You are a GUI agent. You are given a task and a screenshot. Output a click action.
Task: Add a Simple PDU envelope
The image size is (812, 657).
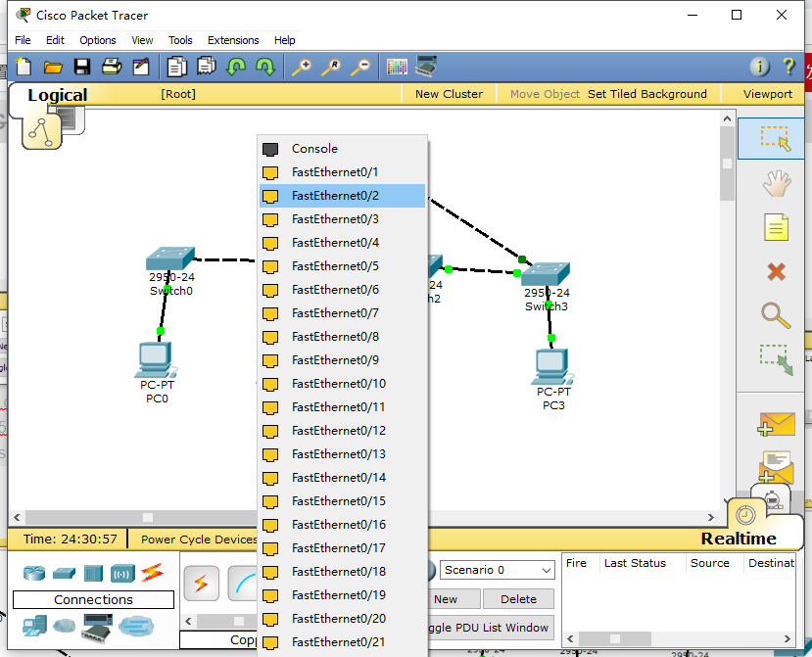tap(776, 425)
